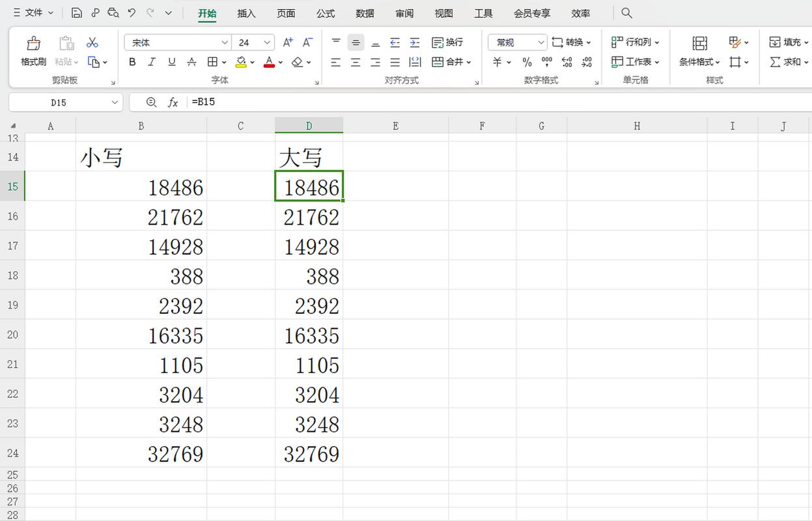Click the Fill (填充) button
This screenshot has height=521, width=812.
coord(789,42)
